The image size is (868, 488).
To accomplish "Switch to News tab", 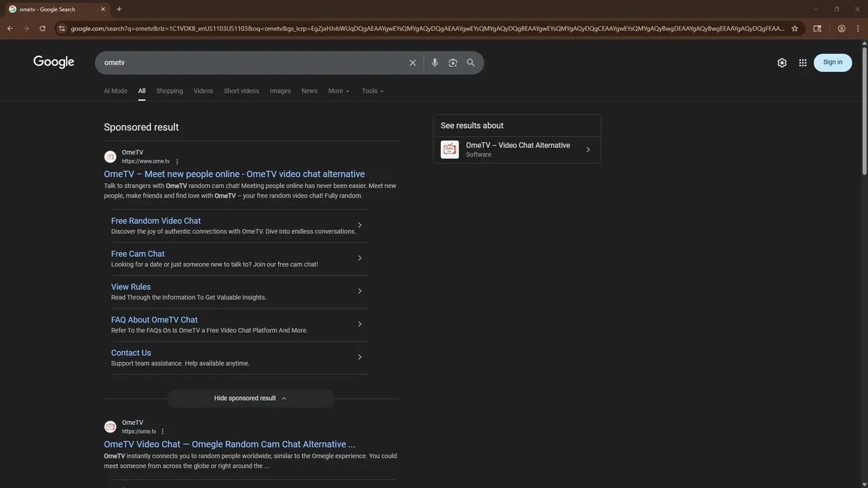I will pos(309,91).
